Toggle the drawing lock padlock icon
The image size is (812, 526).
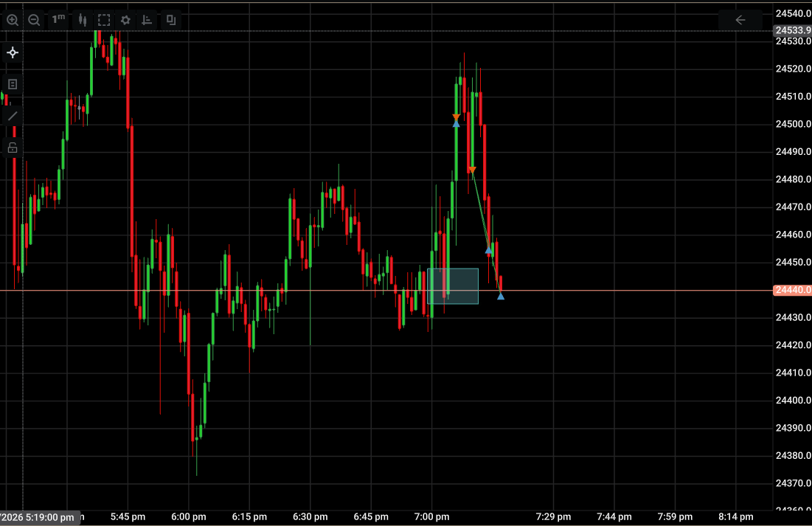(13, 148)
